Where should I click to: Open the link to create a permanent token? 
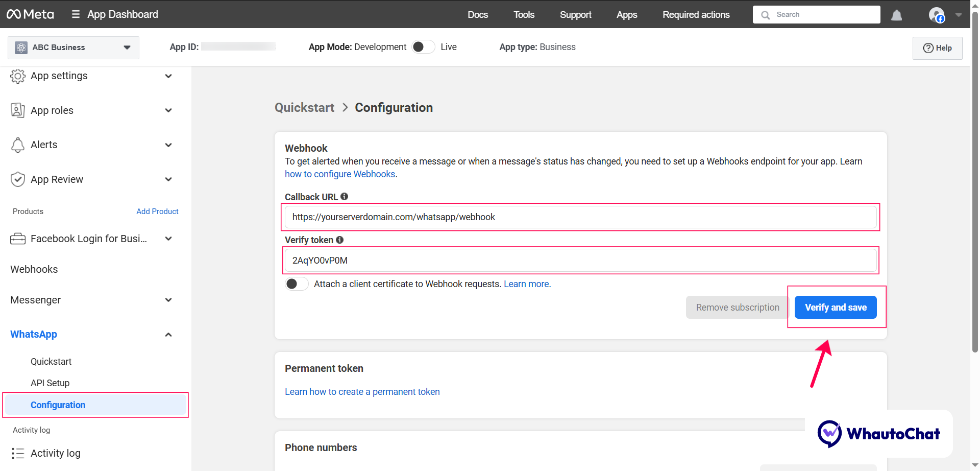362,391
